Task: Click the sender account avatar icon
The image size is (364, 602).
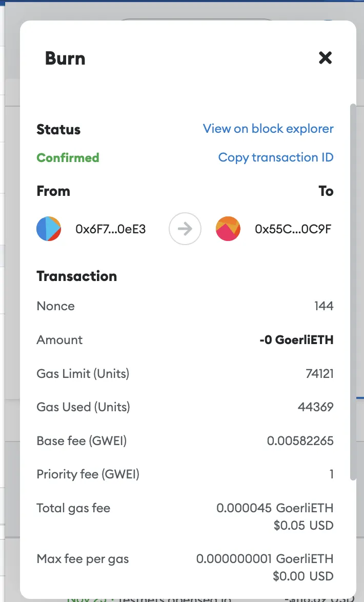Action: tap(49, 229)
